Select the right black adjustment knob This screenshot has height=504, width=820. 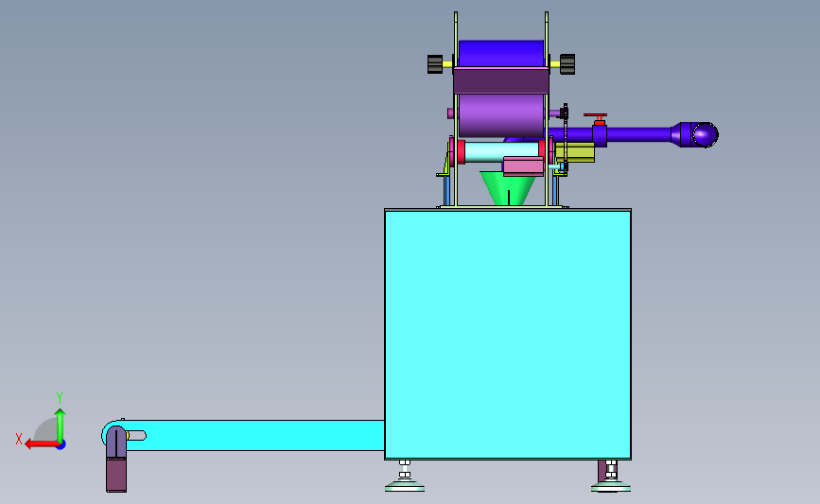coord(567,64)
